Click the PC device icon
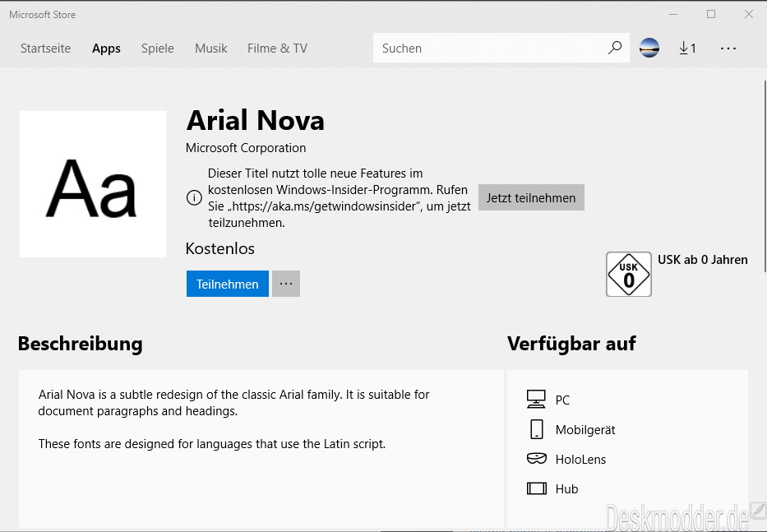767x532 pixels. (x=536, y=399)
